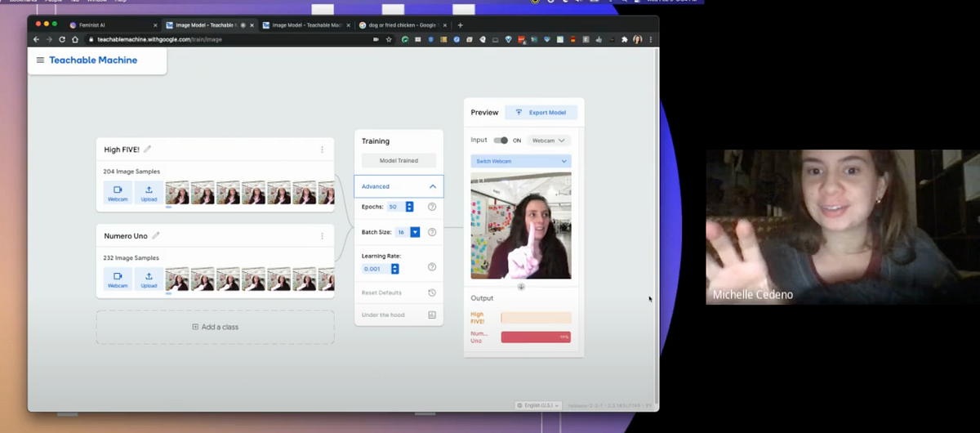Open the Chrome extensions puzzle icon
This screenshot has height=433, width=980.
click(x=625, y=39)
